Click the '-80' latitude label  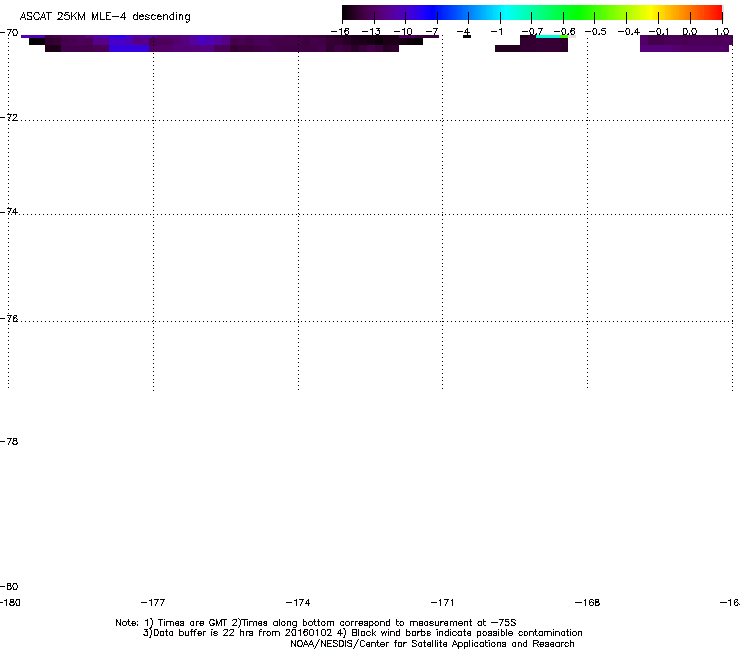click(9, 586)
